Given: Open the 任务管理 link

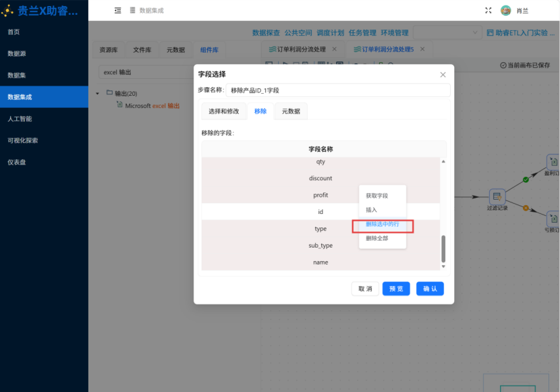Looking at the screenshot, I should (x=362, y=33).
